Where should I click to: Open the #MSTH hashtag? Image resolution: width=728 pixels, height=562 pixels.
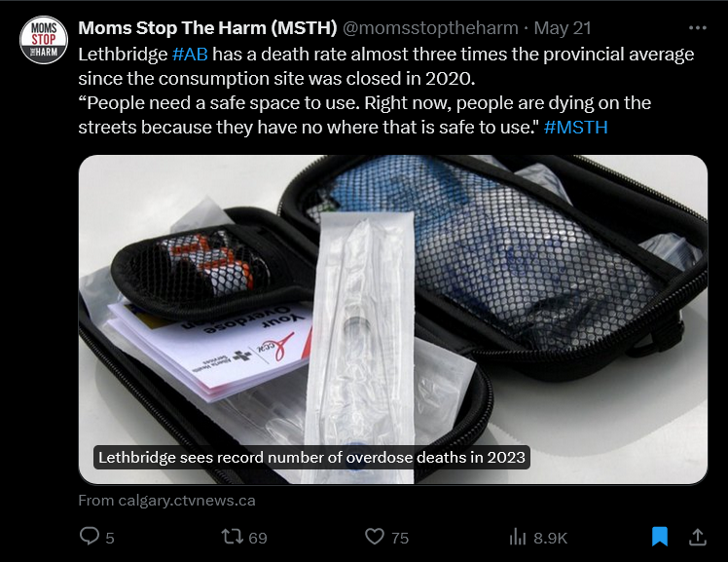coord(576,128)
